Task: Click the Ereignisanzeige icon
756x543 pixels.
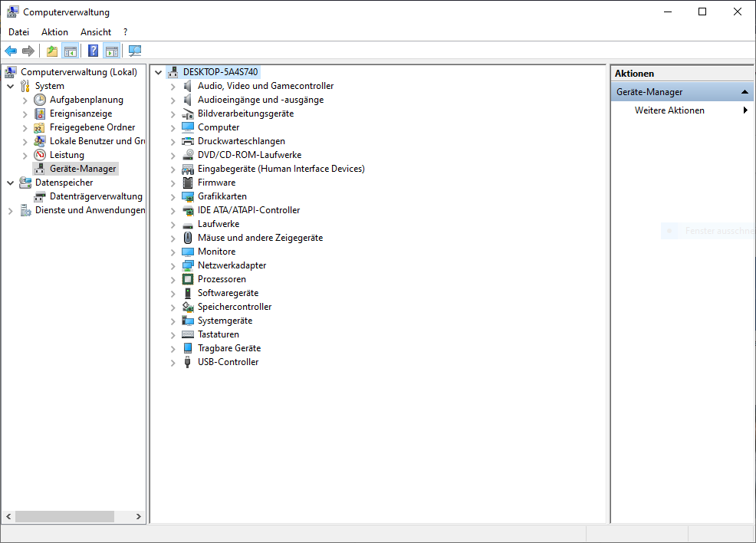Action: point(40,114)
